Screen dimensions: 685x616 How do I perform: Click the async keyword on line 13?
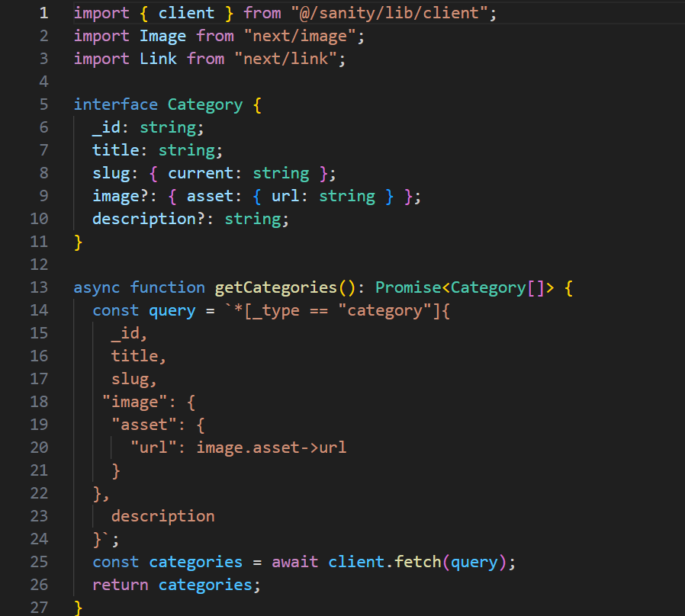pos(97,287)
